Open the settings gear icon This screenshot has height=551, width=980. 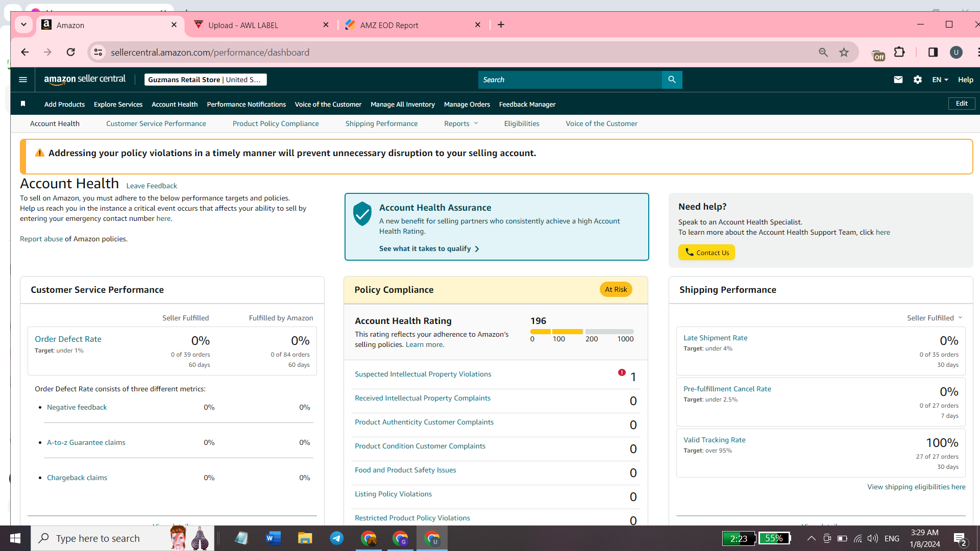click(918, 80)
